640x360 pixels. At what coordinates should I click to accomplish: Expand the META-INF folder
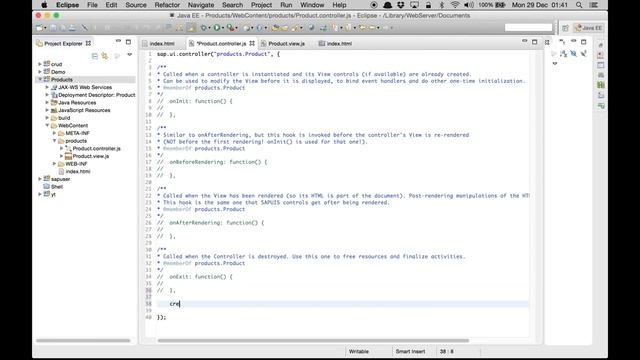54,133
